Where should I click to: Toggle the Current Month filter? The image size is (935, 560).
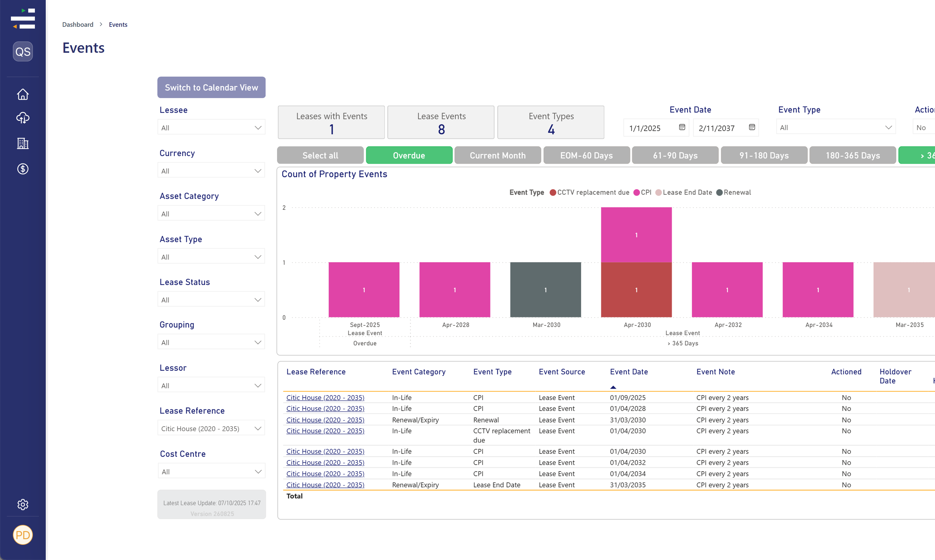pos(497,155)
